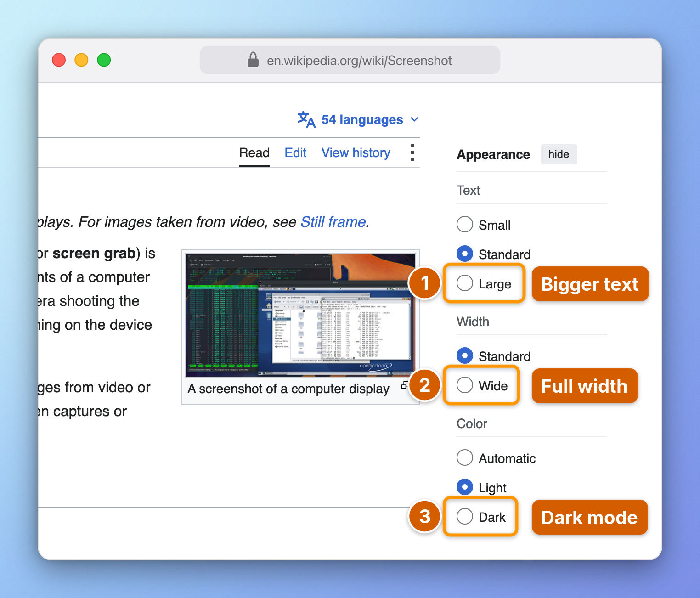Switch to the Read tab
700x598 pixels.
(254, 153)
